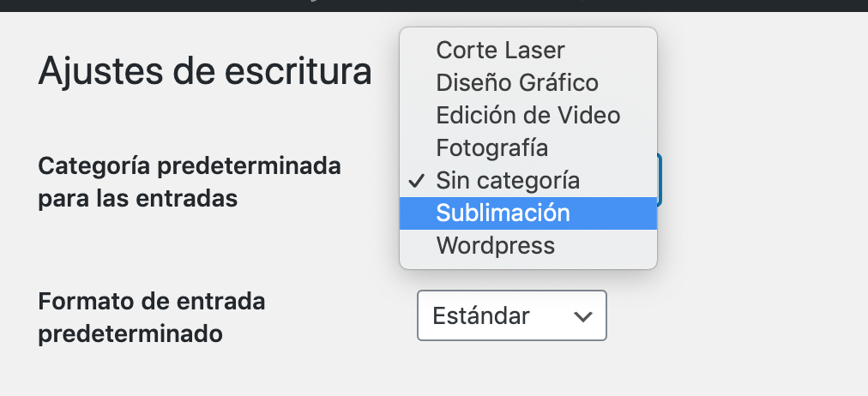Screen dimensions: 868x396
Task: Pick Edición de Video in the dropdown
Action: (x=528, y=116)
